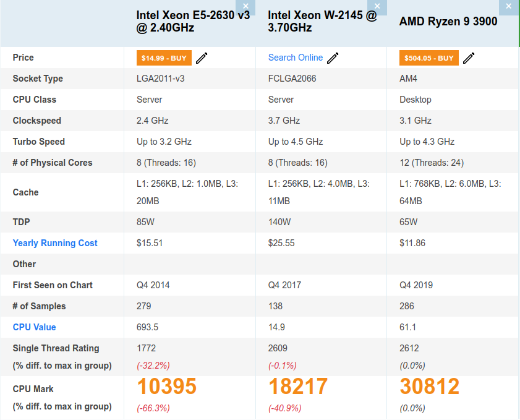
Task: Click the # of Physical Cores label
Action: click(53, 163)
